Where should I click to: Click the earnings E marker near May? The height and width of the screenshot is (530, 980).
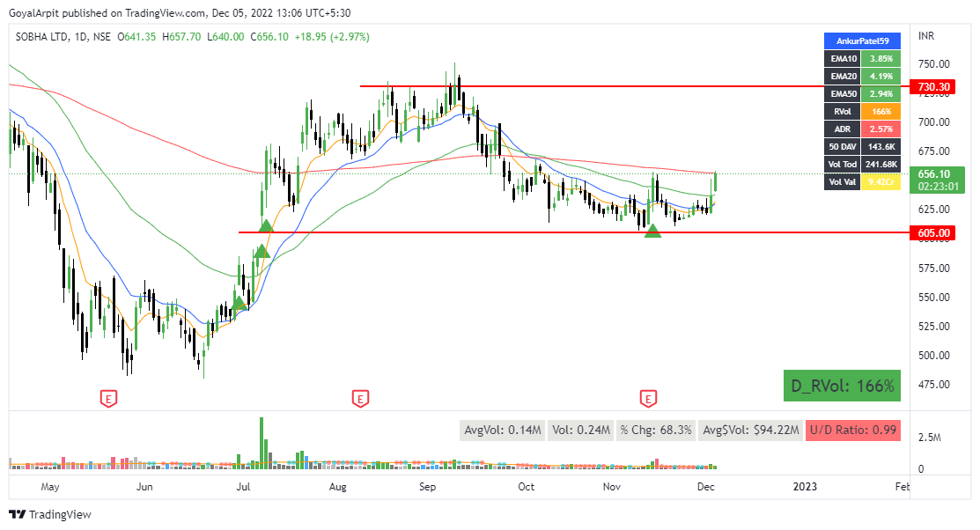[109, 399]
